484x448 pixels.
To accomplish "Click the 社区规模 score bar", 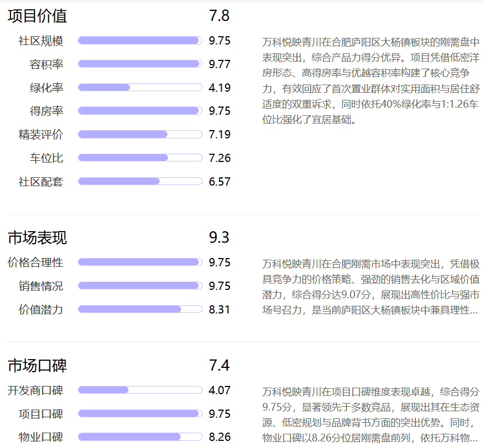I will tap(140, 41).
